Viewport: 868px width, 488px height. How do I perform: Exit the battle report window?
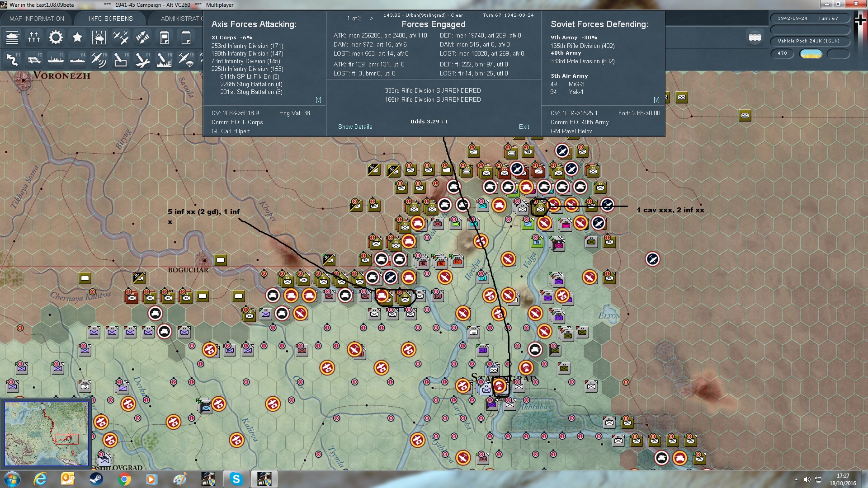(x=524, y=127)
